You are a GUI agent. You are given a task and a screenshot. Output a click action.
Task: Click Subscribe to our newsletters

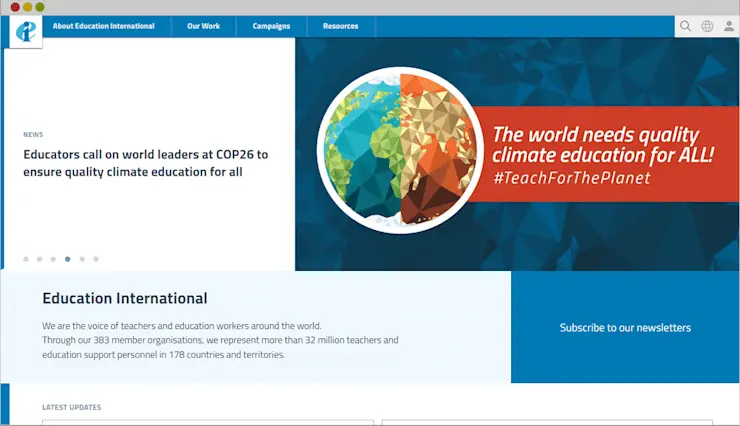click(625, 328)
